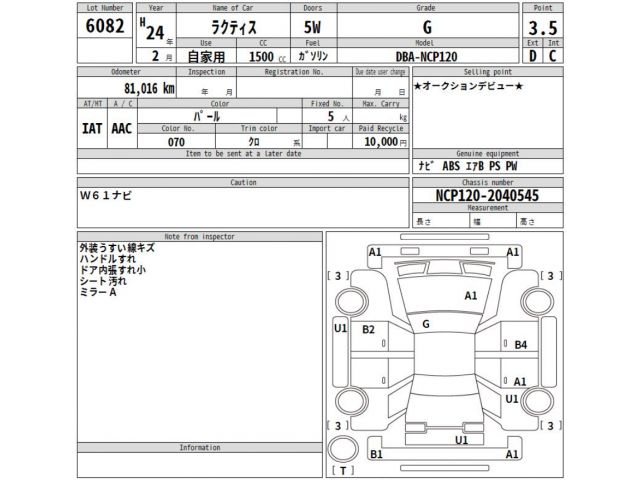Select the exterior grade D

(533, 56)
